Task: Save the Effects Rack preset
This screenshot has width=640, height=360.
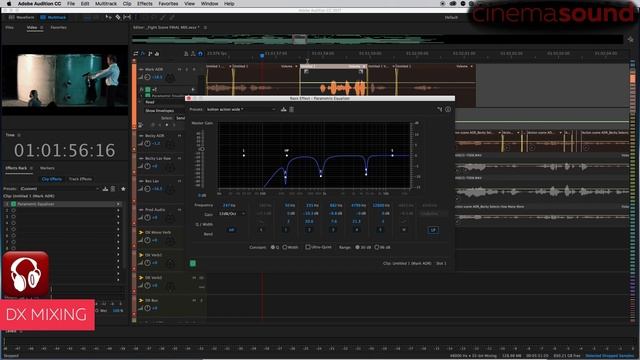Action: (105, 189)
